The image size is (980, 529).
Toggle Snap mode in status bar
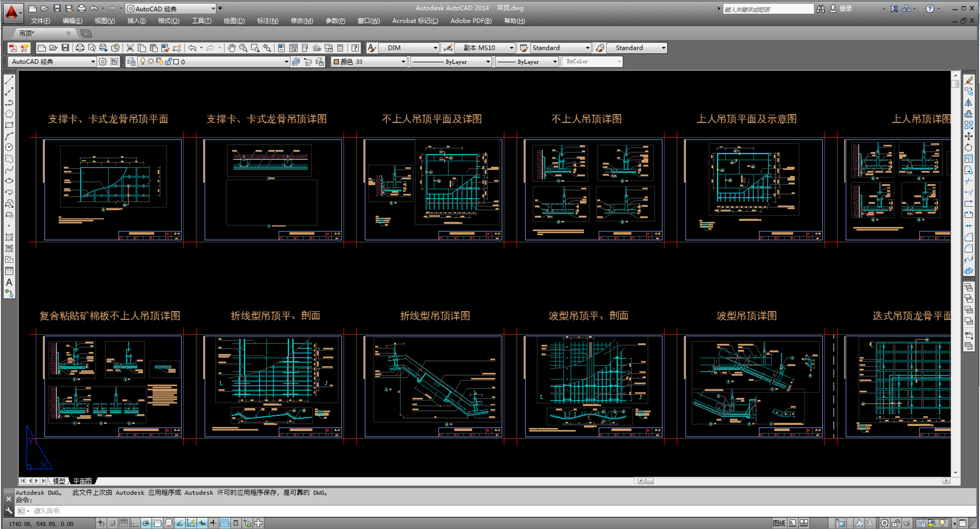pyautogui.click(x=112, y=523)
